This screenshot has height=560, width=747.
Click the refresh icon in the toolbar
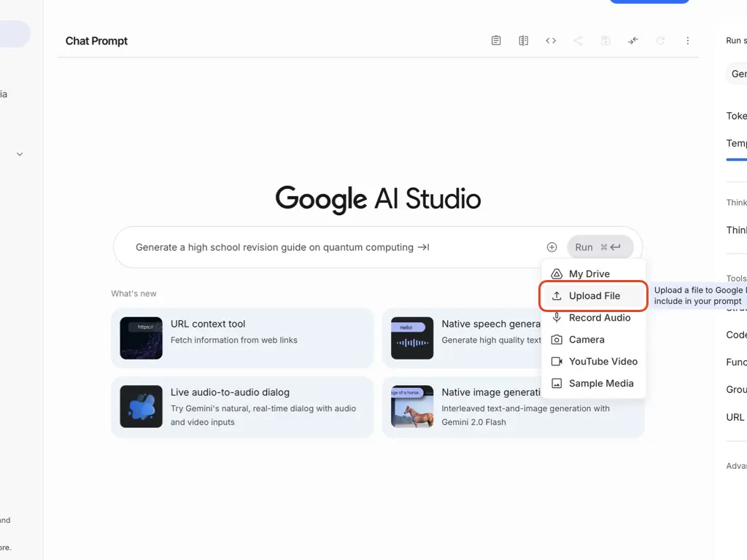[x=660, y=41]
